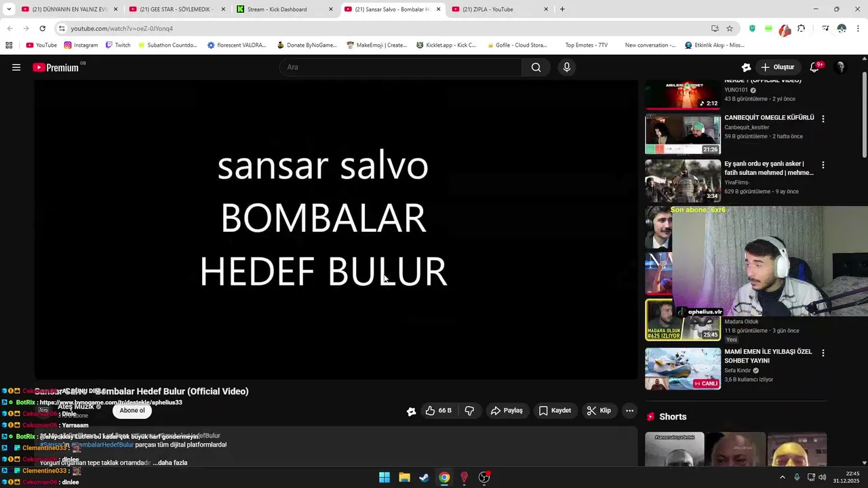Click install/cast icon in address bar
The image size is (868, 488).
pos(715,28)
